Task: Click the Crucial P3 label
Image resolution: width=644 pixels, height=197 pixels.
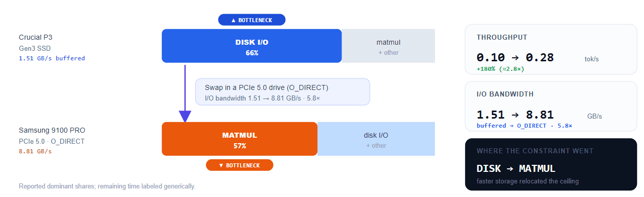Action: (x=36, y=37)
